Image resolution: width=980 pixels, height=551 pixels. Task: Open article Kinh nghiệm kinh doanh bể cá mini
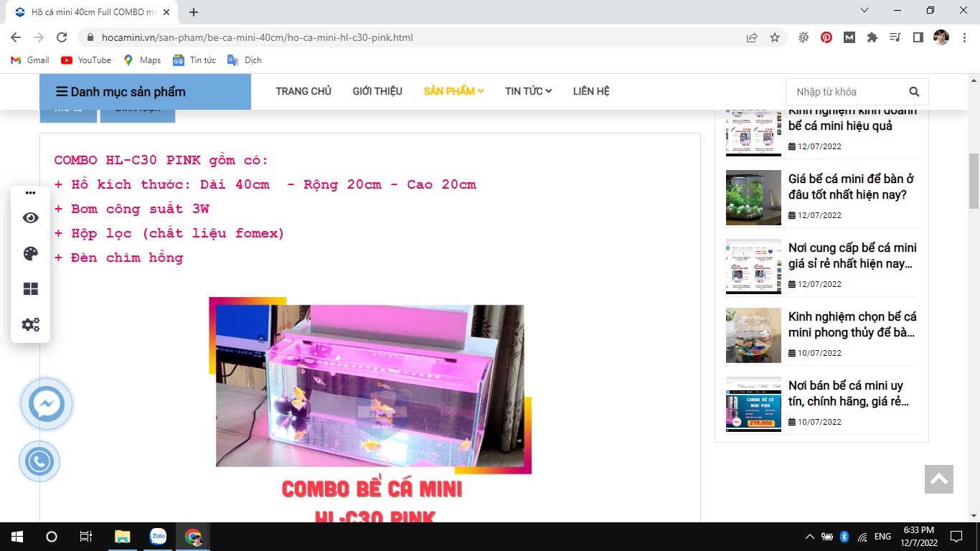point(852,118)
